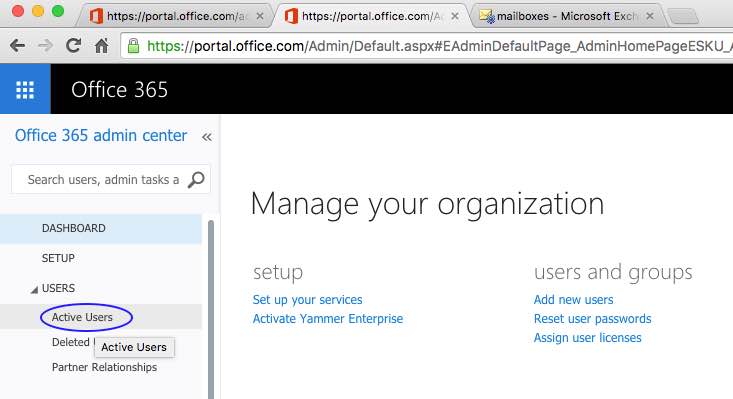Switch to the first portal.office.com tab
The height and width of the screenshot is (399, 733).
point(176,16)
